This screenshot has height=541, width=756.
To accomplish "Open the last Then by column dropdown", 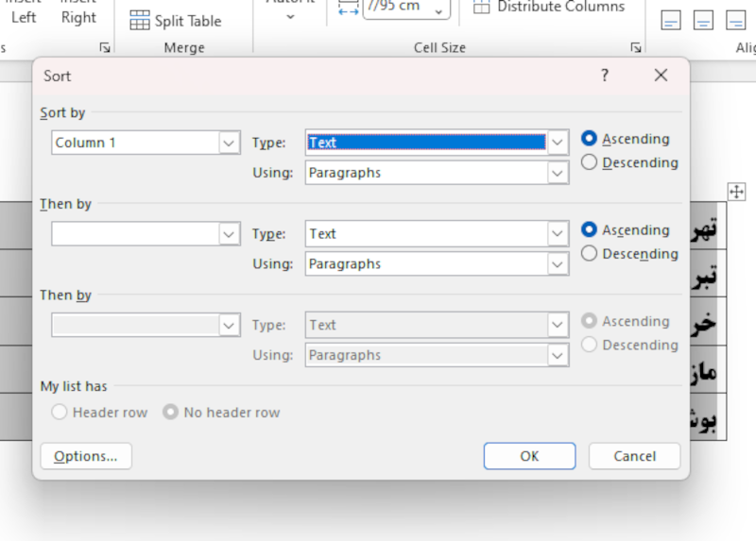I will pyautogui.click(x=229, y=325).
